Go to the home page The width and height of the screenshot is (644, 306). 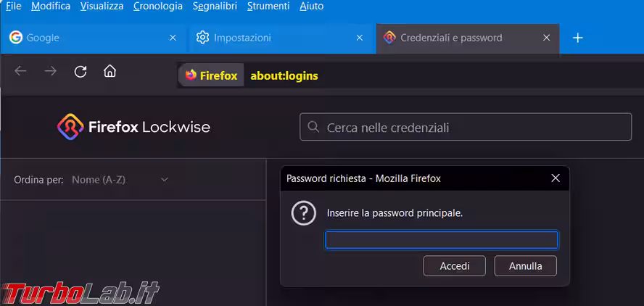(110, 71)
